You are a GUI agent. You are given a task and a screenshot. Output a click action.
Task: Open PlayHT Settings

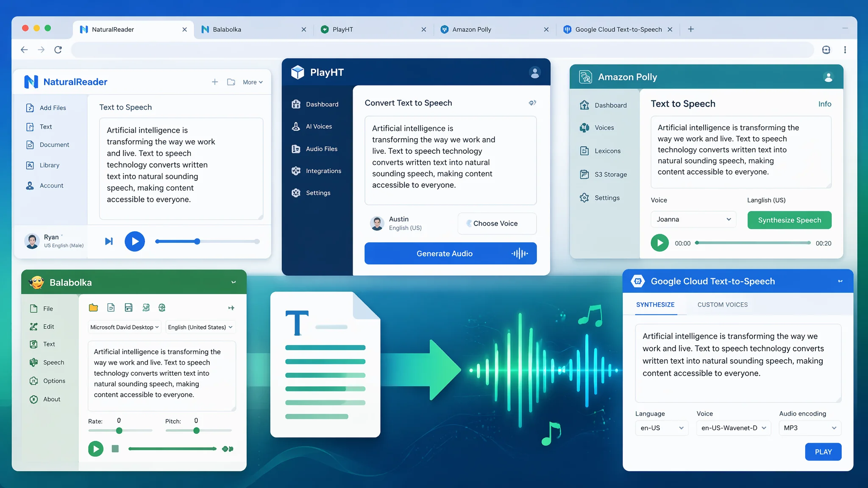pyautogui.click(x=311, y=193)
